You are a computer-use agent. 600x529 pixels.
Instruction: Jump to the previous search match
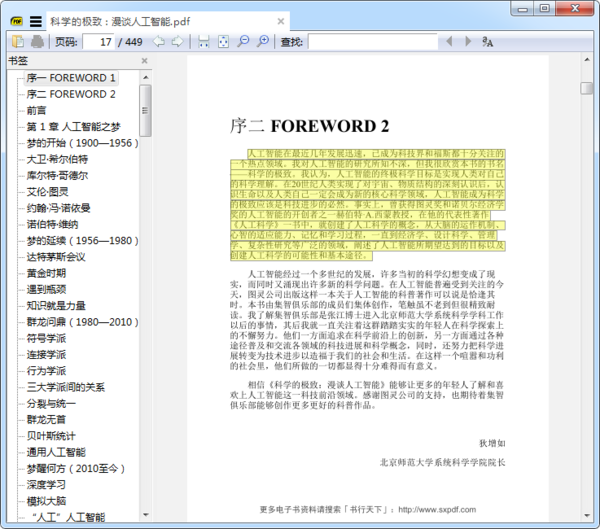click(449, 41)
